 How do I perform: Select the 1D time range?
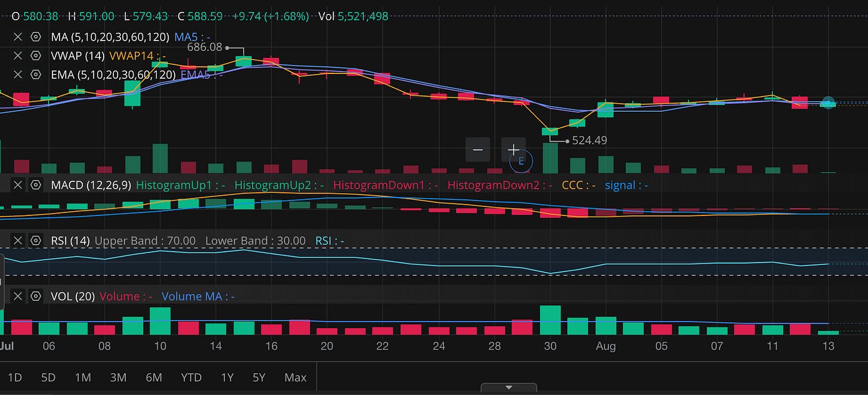coord(14,377)
